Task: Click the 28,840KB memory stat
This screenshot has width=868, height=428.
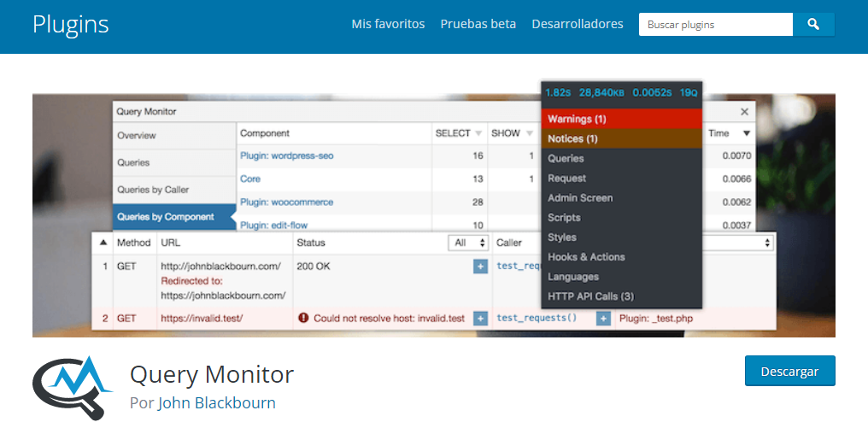Action: 601,92
